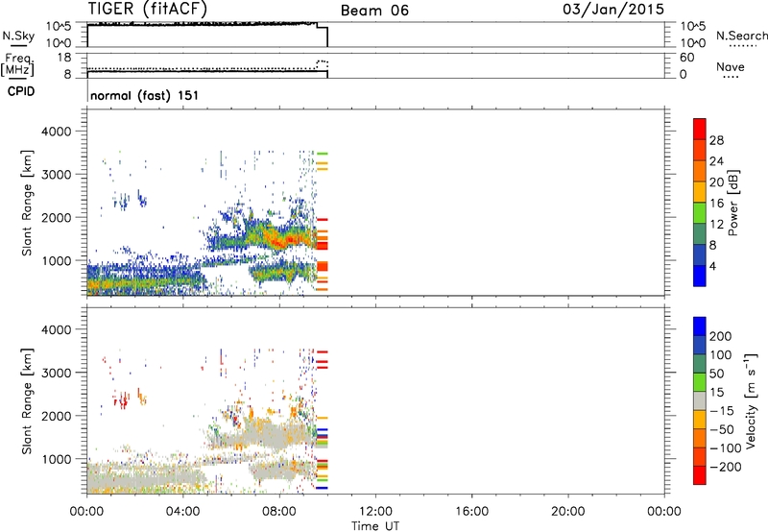The image size is (768, 532).
Task: Click the 4000 tick on power panel
Action: pos(57,132)
